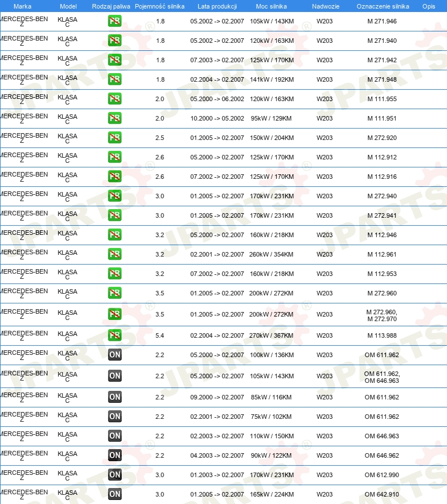Click the Opis column header
This screenshot has height=504, width=447.
coord(429,6)
